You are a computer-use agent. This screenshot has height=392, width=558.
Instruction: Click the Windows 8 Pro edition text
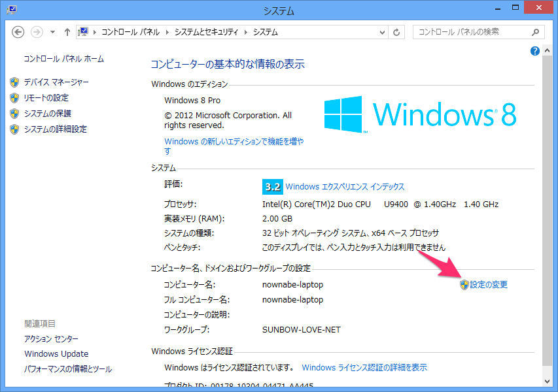[x=192, y=100]
